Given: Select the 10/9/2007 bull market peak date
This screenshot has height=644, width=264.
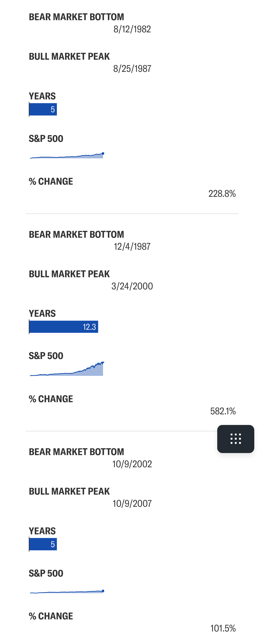Looking at the screenshot, I should (x=132, y=503).
